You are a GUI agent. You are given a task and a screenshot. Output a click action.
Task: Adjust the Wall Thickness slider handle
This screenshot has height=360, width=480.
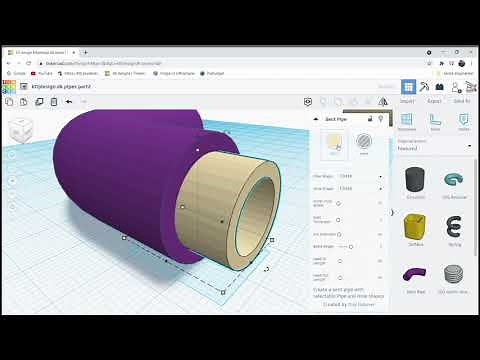(338, 220)
